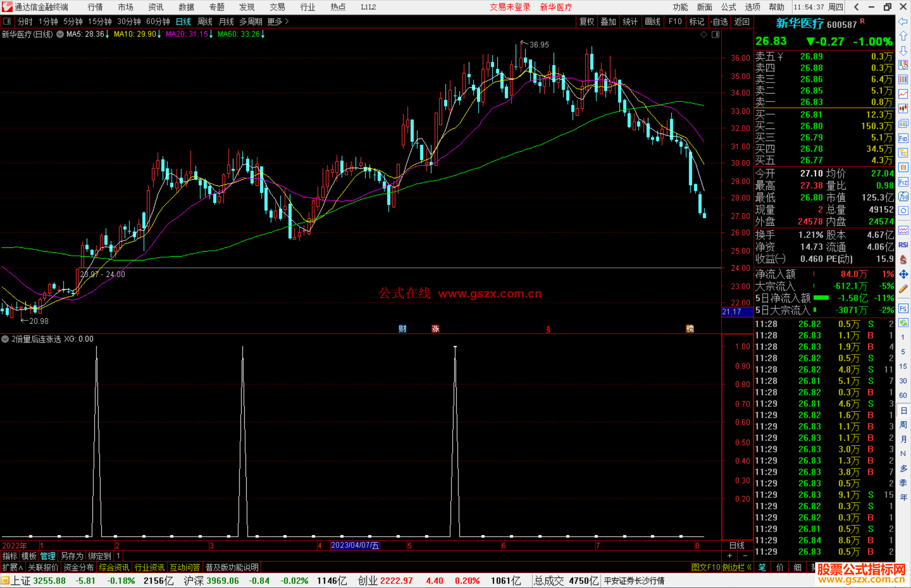Collapse the 侧边栏 sidebar chevron
Image resolution: width=911 pixels, height=588 pixels.
tap(749, 567)
